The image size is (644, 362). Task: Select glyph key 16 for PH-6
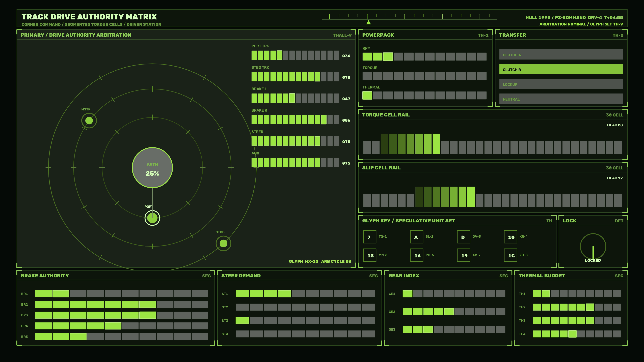[x=416, y=255]
